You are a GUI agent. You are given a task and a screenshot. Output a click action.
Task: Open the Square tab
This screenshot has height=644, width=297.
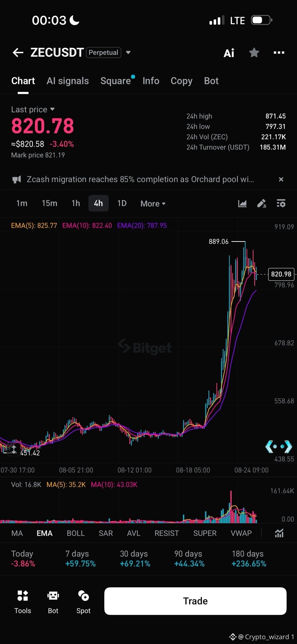pos(116,81)
